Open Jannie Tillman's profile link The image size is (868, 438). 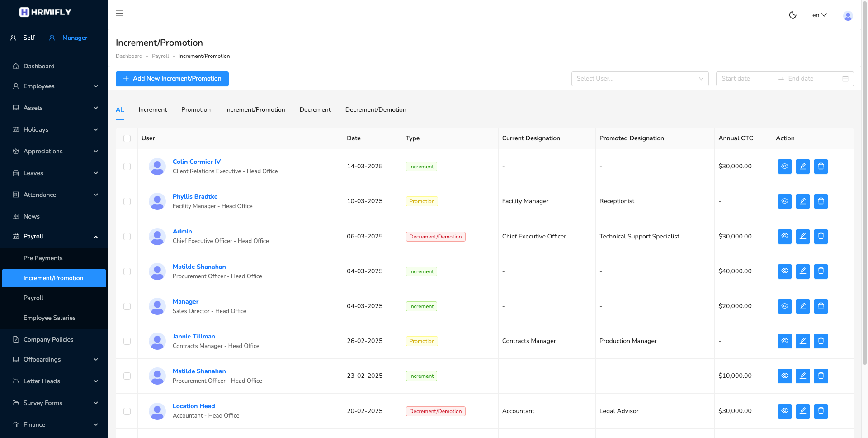pyautogui.click(x=193, y=336)
